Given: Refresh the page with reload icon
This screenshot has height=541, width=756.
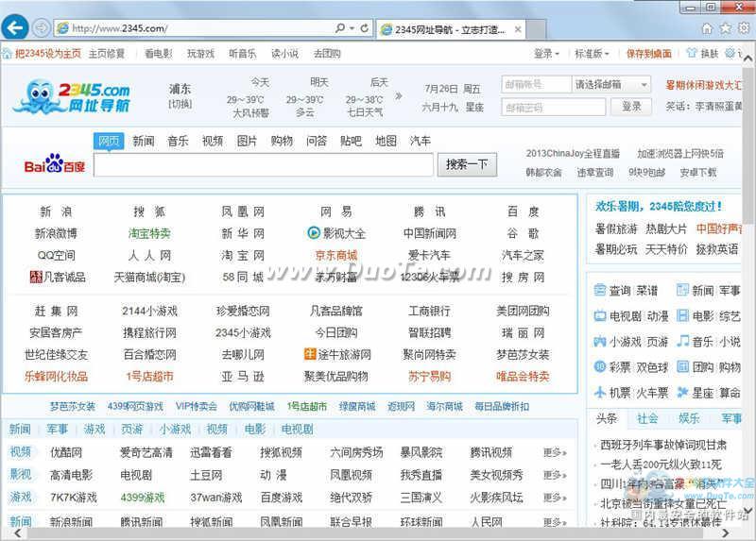Looking at the screenshot, I should [x=365, y=28].
